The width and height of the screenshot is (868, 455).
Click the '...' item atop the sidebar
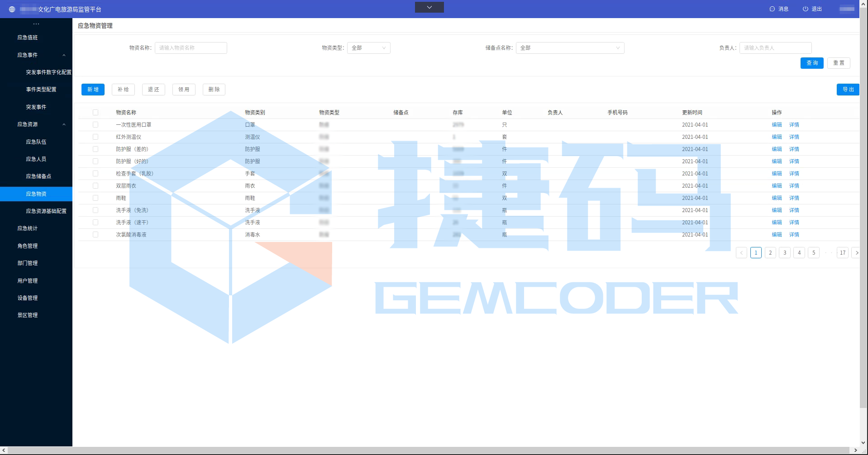click(36, 23)
